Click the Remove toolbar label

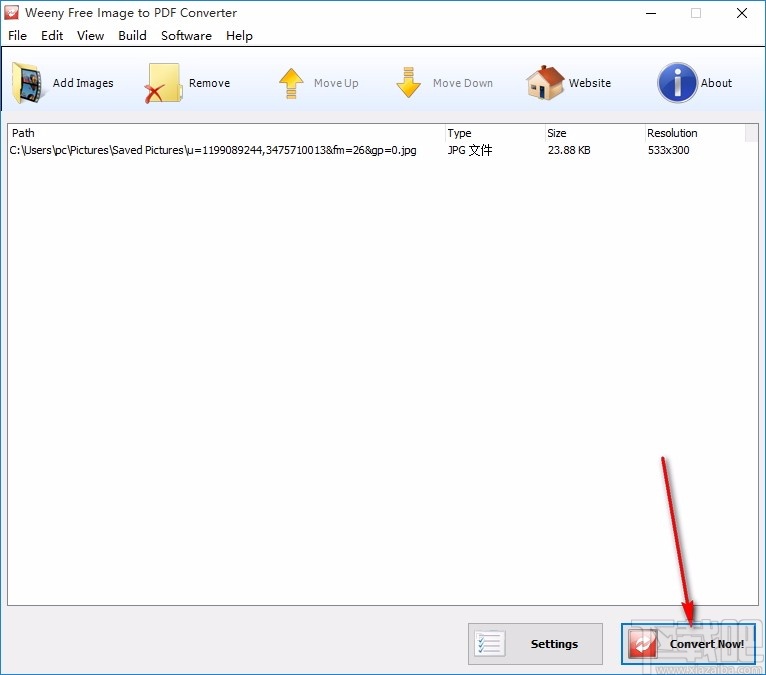click(210, 83)
